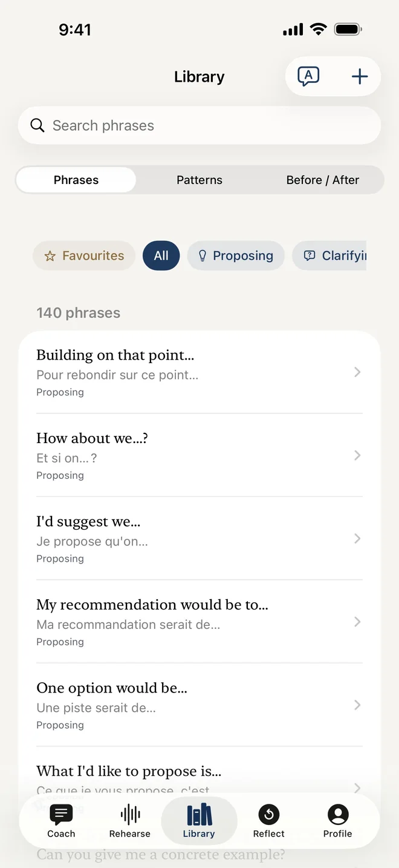Select the All filter chip
Image resolution: width=399 pixels, height=868 pixels.
(161, 255)
